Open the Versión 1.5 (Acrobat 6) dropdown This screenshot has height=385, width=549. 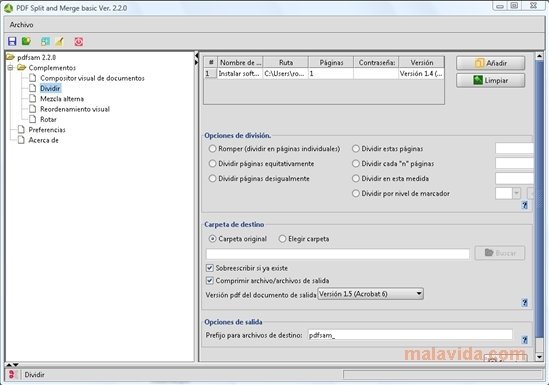pos(370,294)
